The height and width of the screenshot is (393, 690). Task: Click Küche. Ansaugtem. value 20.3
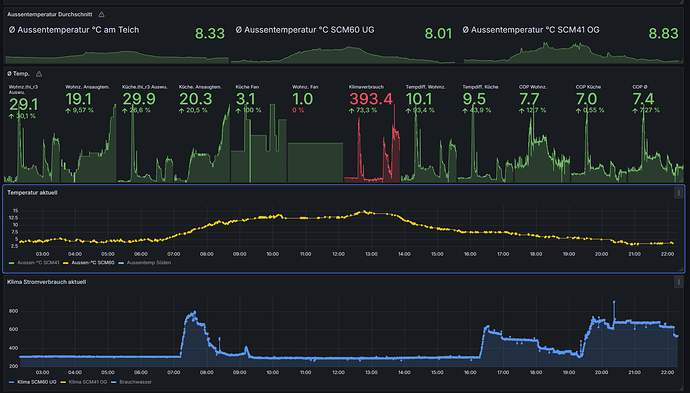tap(196, 99)
